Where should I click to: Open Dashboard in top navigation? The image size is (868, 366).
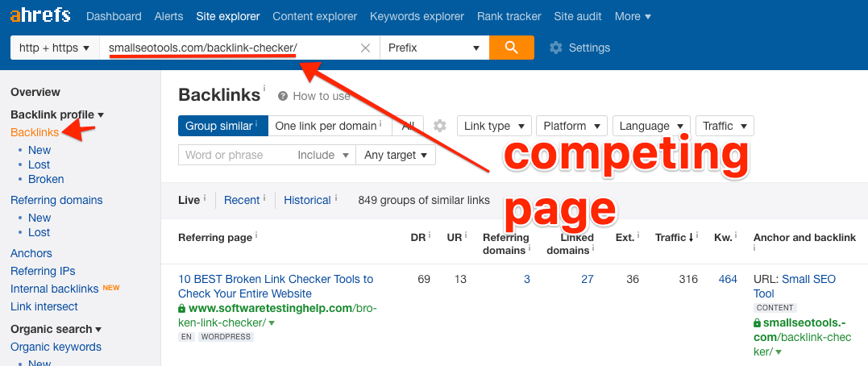click(114, 17)
